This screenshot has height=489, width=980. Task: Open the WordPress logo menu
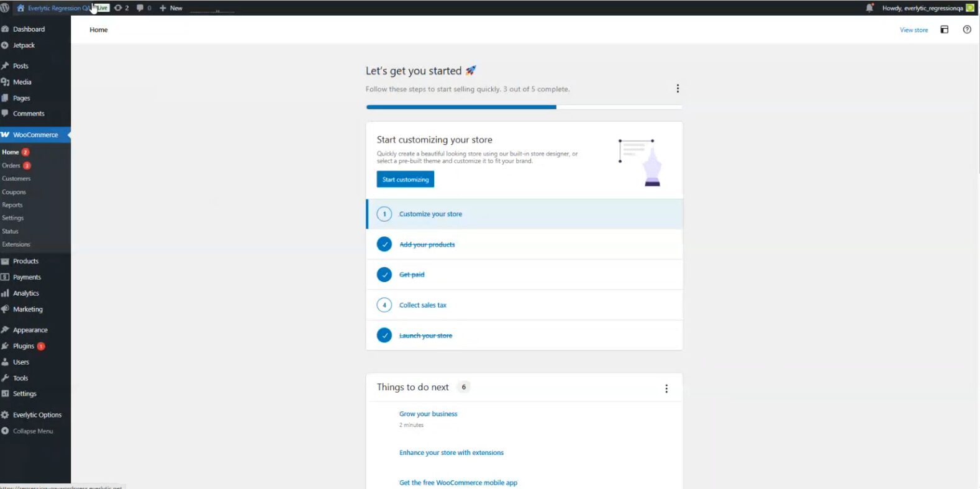pyautogui.click(x=5, y=8)
